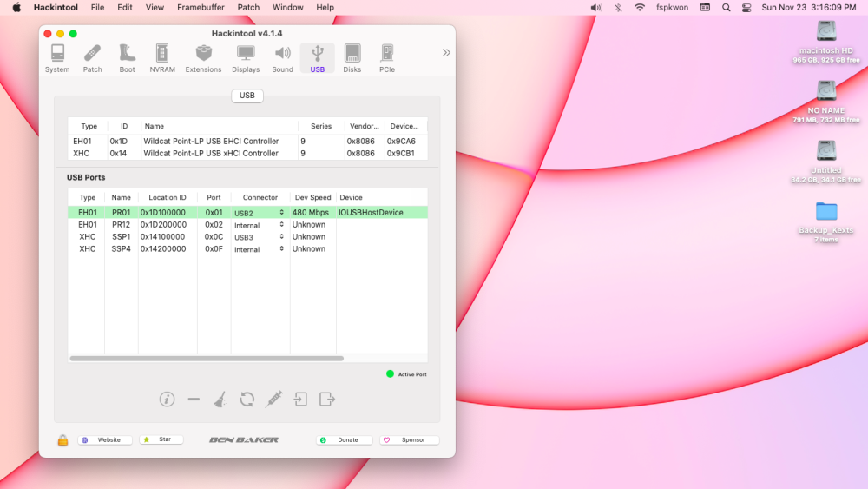
Task: Click the fspkwon user menu item
Action: click(672, 7)
